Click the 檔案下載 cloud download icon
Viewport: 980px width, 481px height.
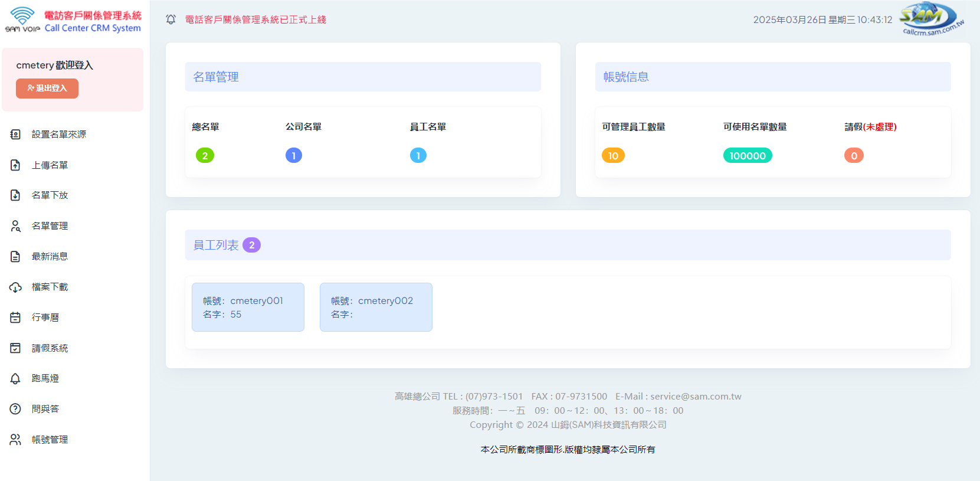point(15,287)
